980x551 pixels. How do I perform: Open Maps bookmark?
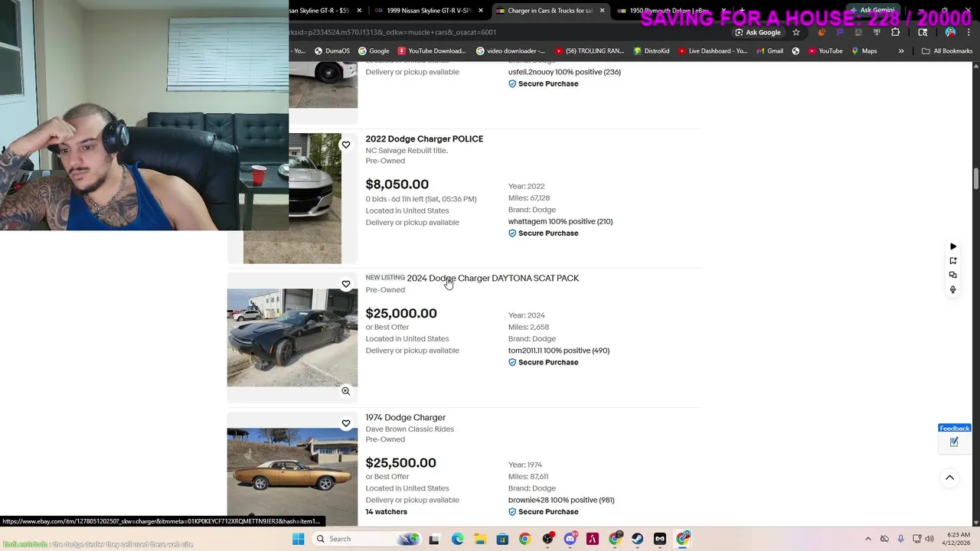click(x=864, y=51)
